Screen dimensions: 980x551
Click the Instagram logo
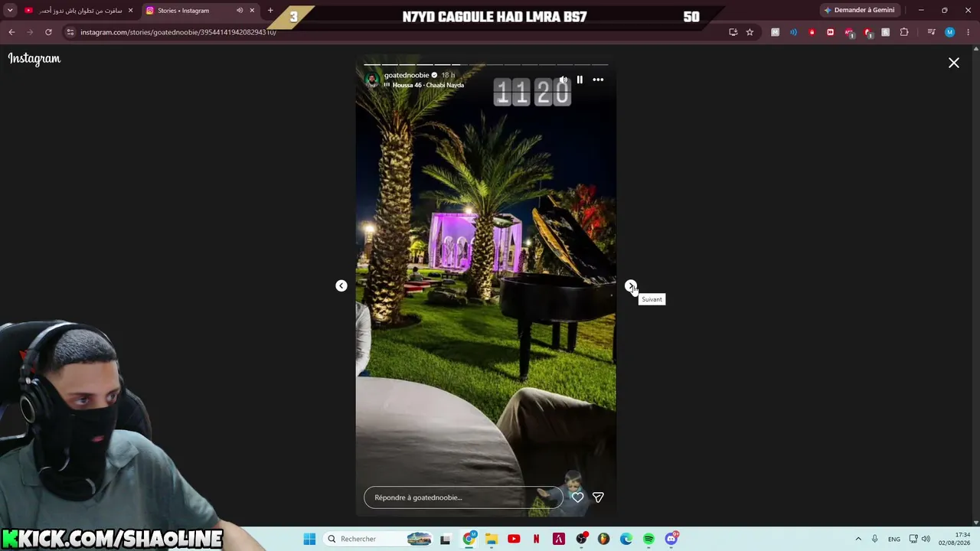[x=34, y=59]
